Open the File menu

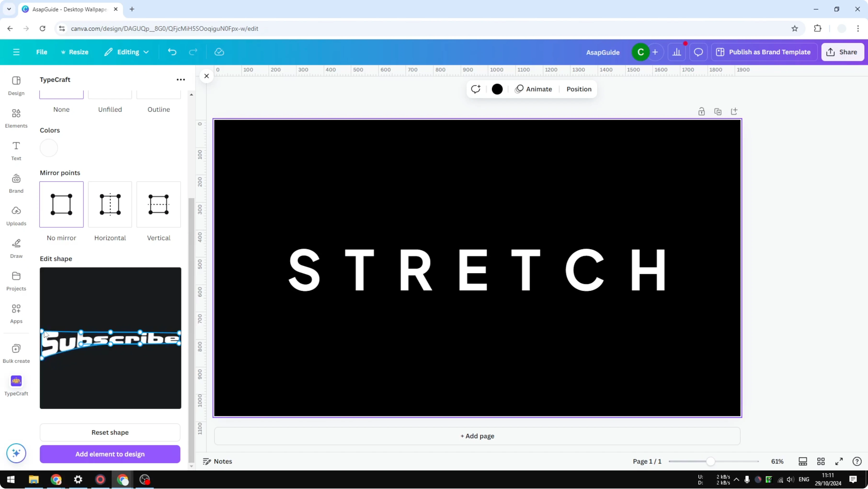coord(42,52)
